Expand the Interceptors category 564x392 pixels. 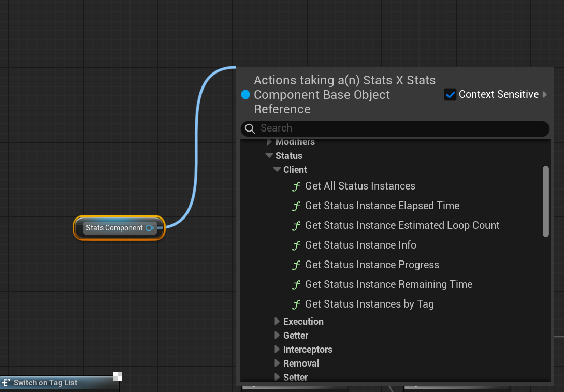click(277, 349)
